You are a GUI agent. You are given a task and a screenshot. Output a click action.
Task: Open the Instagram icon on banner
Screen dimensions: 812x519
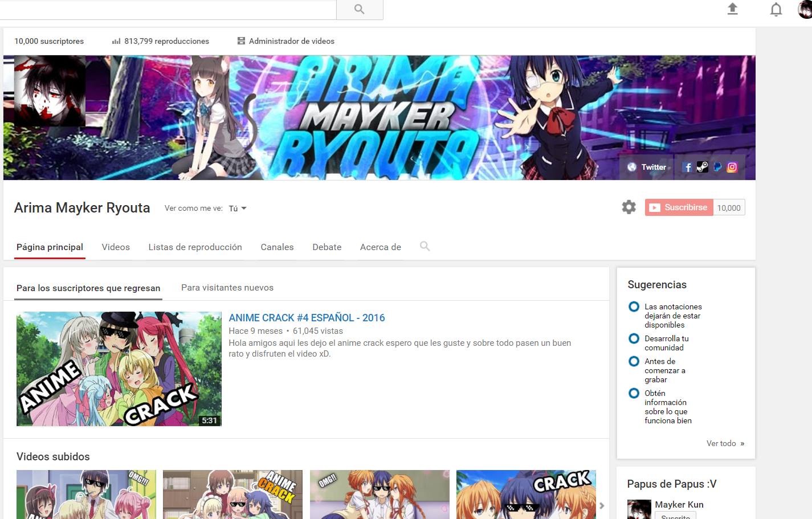[x=732, y=167]
